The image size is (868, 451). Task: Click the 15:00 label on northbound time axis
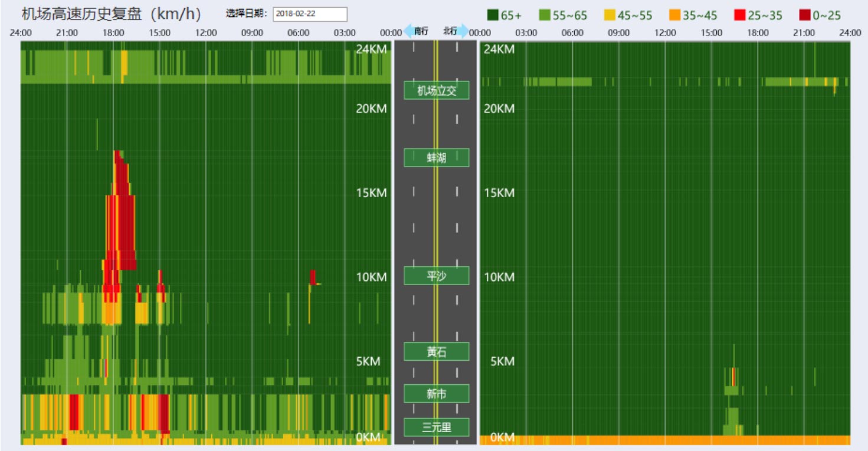tap(712, 33)
